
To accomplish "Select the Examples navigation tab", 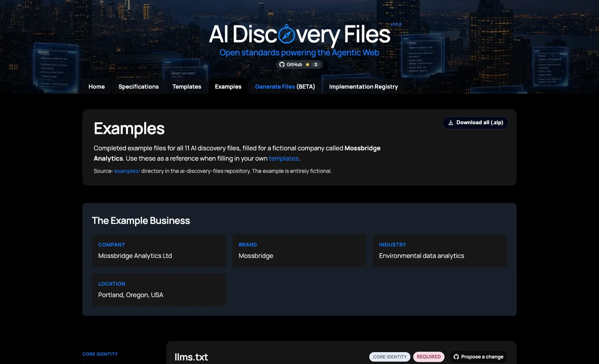I will click(228, 87).
